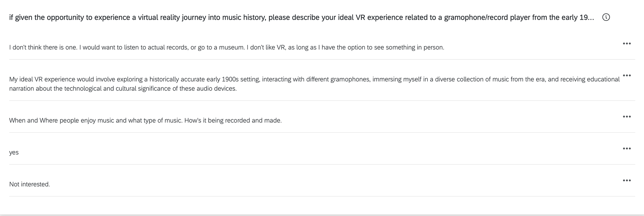Open three-dot menu for the 'My ideal VR experience' response

click(627, 75)
